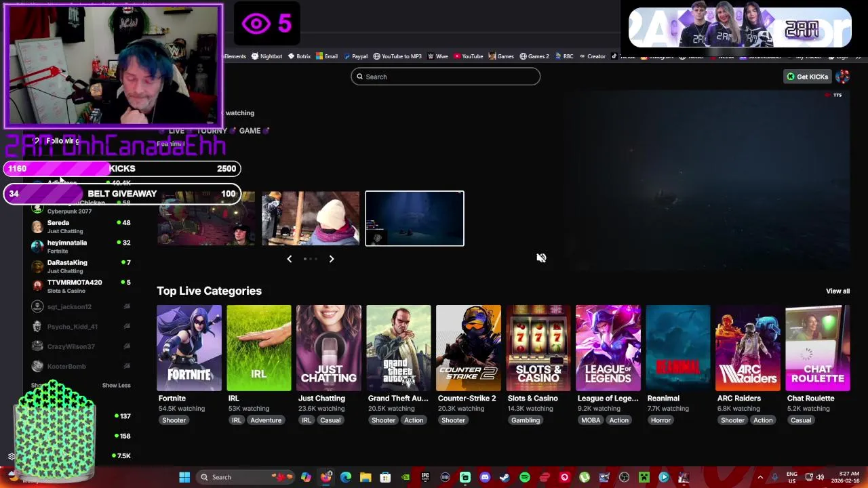Click the MOBA tag under League of Legends

(591, 420)
